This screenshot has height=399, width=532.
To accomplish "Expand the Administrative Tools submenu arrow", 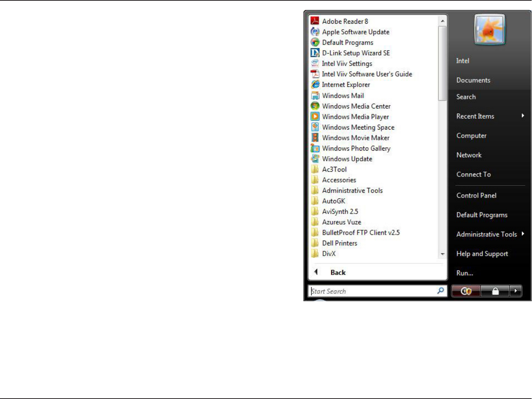I will tap(523, 234).
